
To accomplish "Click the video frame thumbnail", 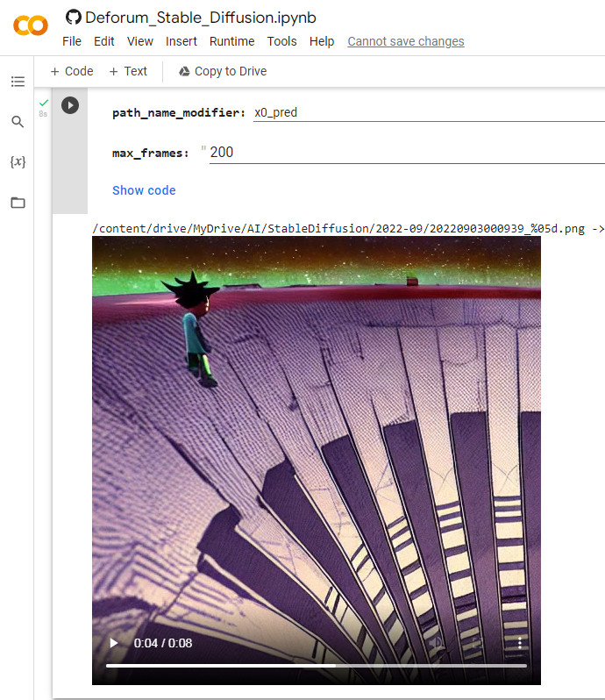I will click(317, 460).
